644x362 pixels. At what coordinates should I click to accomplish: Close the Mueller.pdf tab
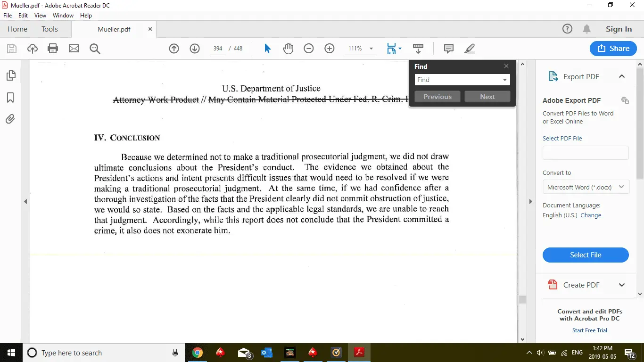coord(150,29)
